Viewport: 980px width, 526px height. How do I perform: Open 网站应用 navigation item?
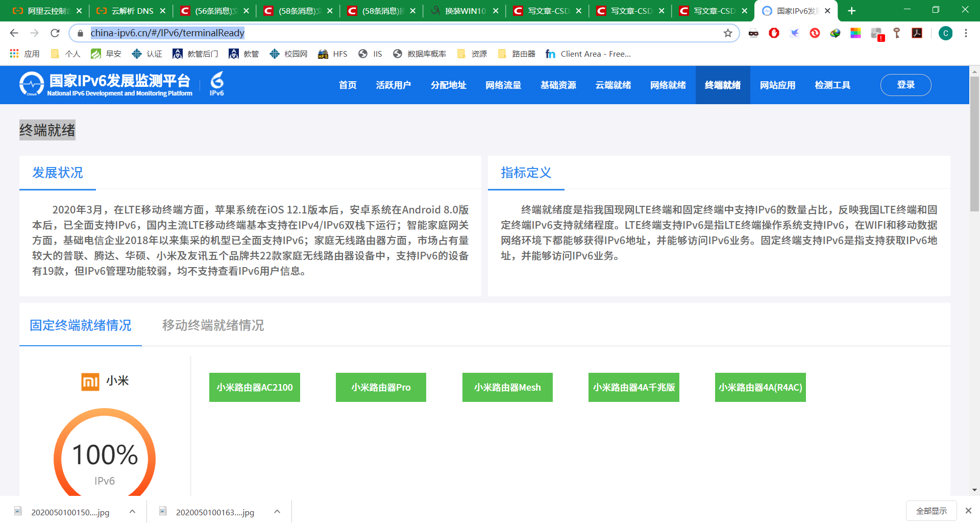(x=777, y=85)
